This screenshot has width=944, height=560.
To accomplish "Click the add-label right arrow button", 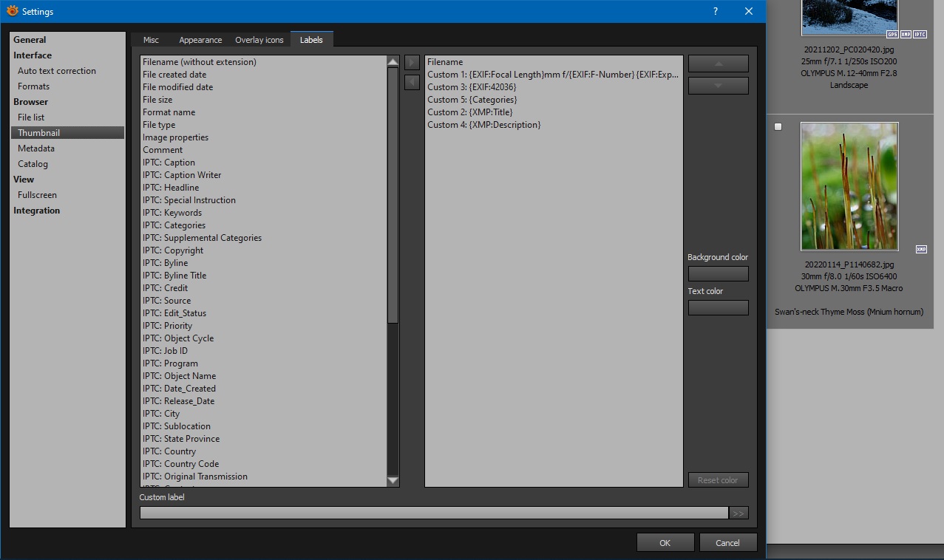I will [x=412, y=63].
